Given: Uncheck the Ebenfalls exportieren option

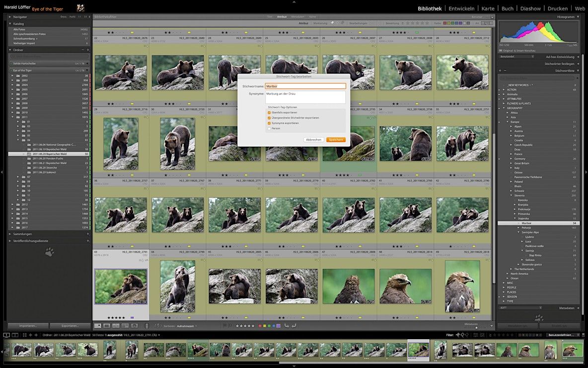Looking at the screenshot, I should point(269,113).
